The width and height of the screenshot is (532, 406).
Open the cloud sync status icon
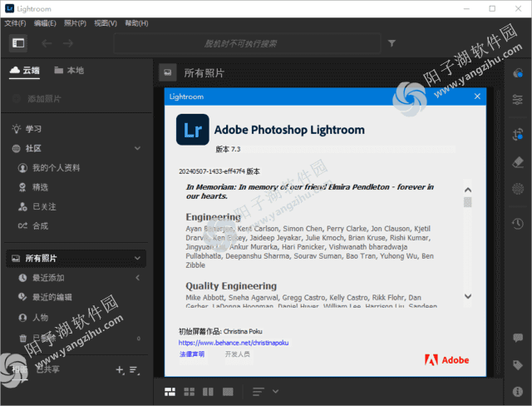pos(518,72)
